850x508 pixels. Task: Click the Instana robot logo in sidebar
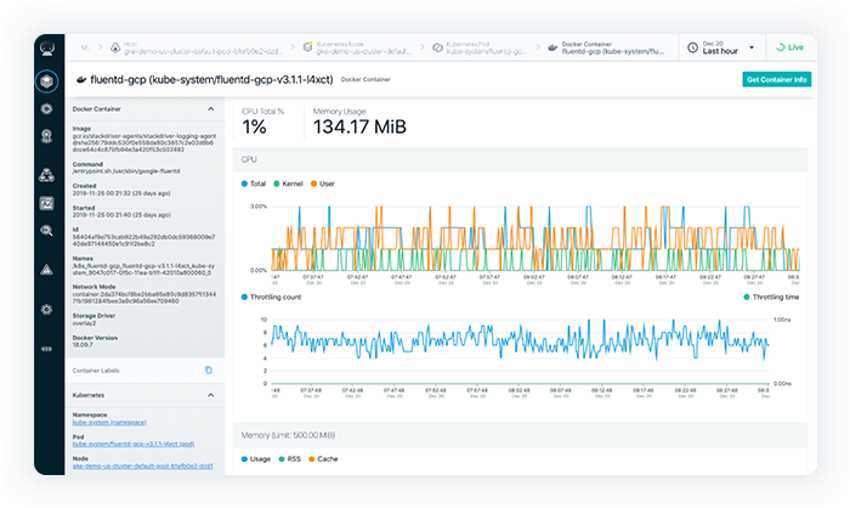(46, 47)
